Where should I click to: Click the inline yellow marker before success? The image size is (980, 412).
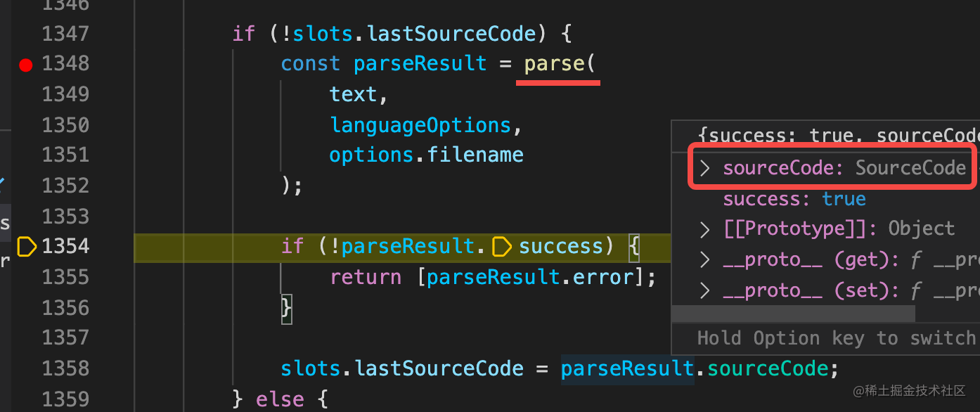[502, 247]
